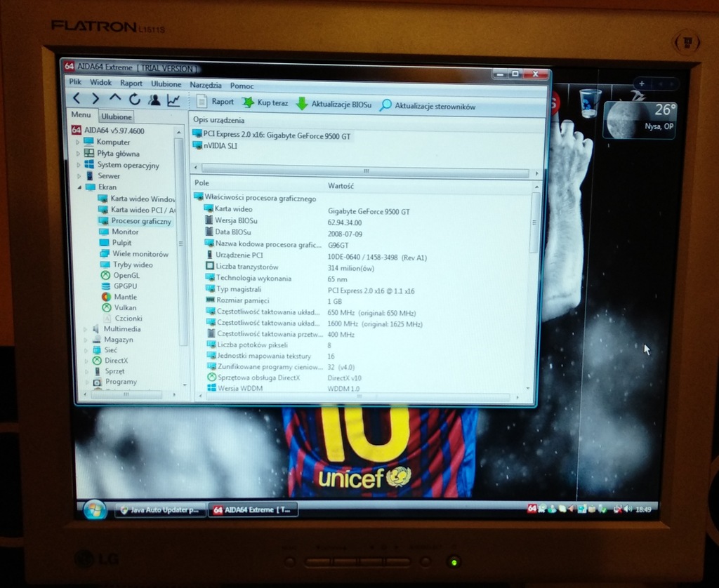Screen dimensions: 719x588
Task: Select AIDA64 v5.97.4600 root node
Action: click(x=108, y=130)
